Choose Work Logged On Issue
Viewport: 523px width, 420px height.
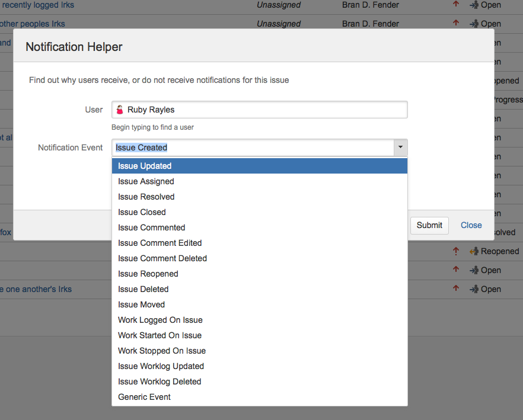click(x=160, y=320)
